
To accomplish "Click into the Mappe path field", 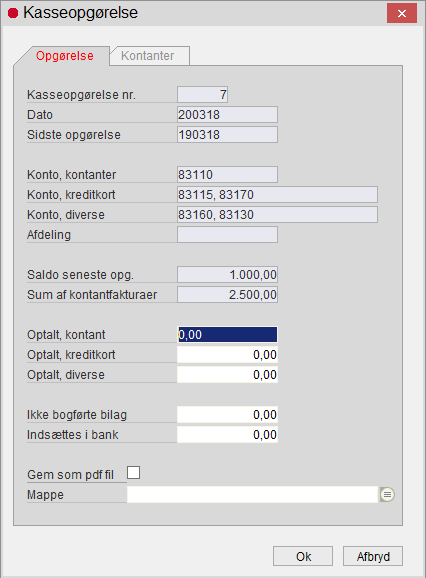I will click(252, 494).
